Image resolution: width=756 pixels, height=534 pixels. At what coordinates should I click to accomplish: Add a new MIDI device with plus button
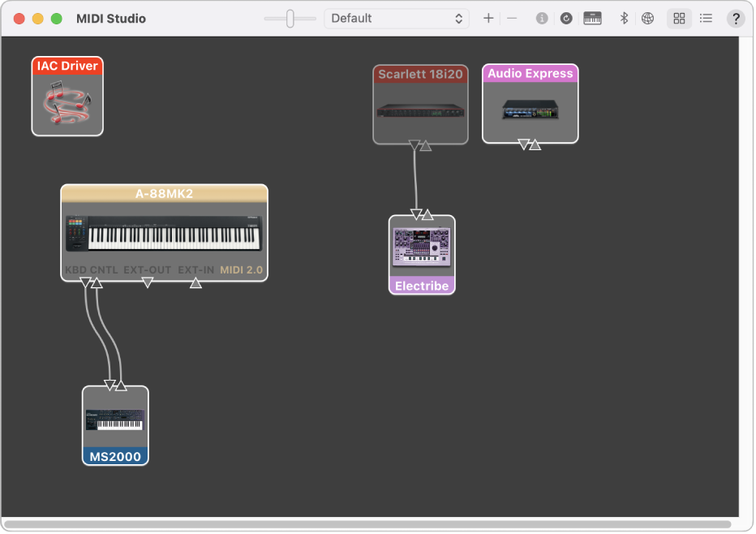[x=488, y=17]
